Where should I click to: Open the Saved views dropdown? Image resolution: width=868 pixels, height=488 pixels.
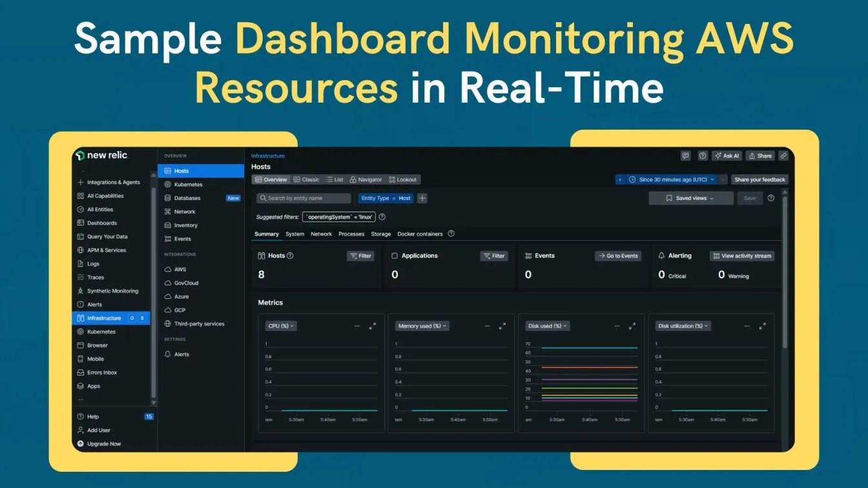[691, 198]
